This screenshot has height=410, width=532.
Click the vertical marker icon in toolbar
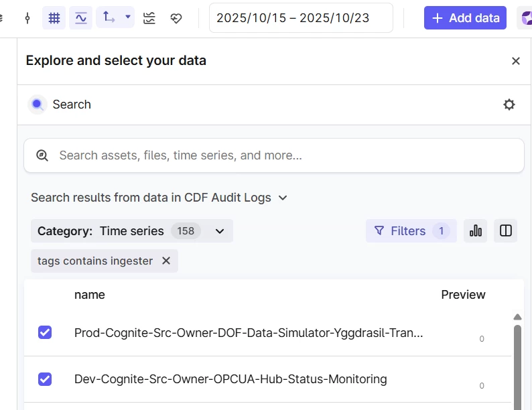27,18
